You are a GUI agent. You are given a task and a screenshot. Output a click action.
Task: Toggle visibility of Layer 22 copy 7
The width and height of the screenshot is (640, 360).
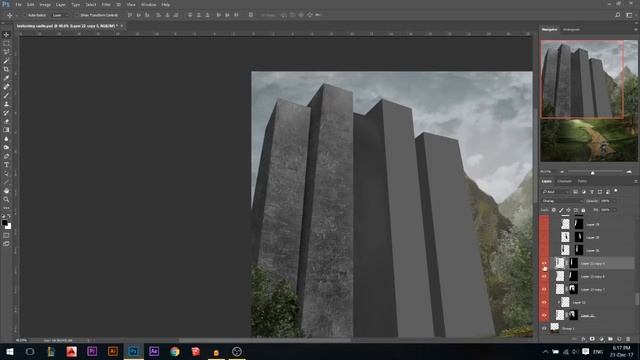[544, 289]
